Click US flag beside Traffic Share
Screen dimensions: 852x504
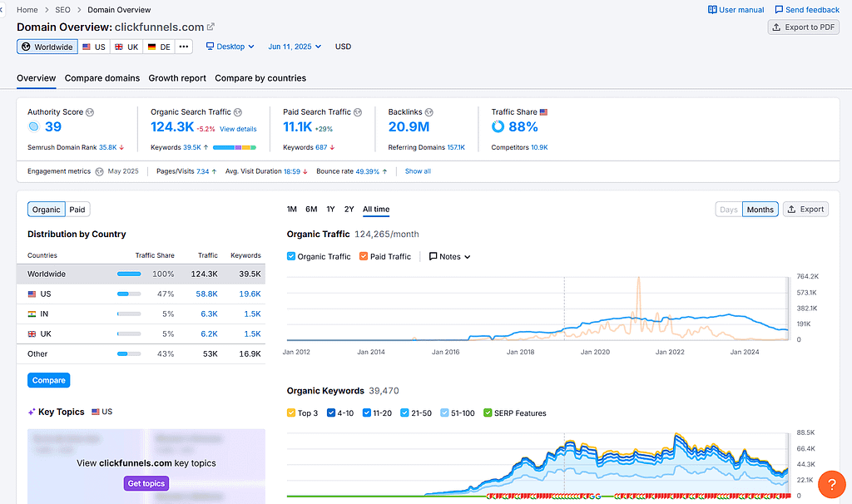[x=543, y=112]
